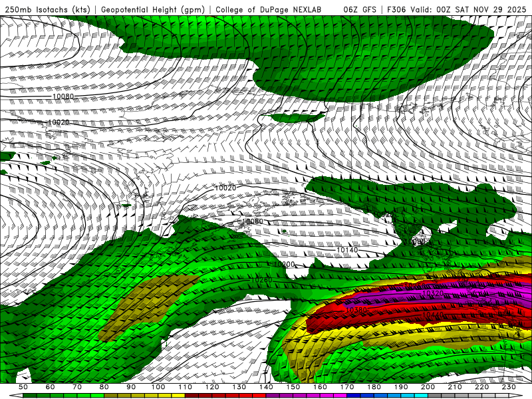Click the dark blue swatch below the 170 label
The image size is (532, 399).
pyautogui.click(x=354, y=396)
